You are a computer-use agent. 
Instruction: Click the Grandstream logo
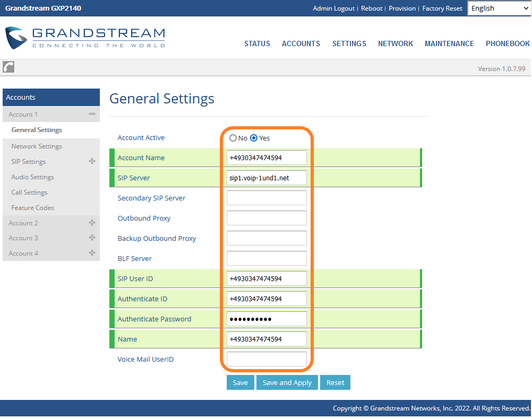click(x=85, y=38)
